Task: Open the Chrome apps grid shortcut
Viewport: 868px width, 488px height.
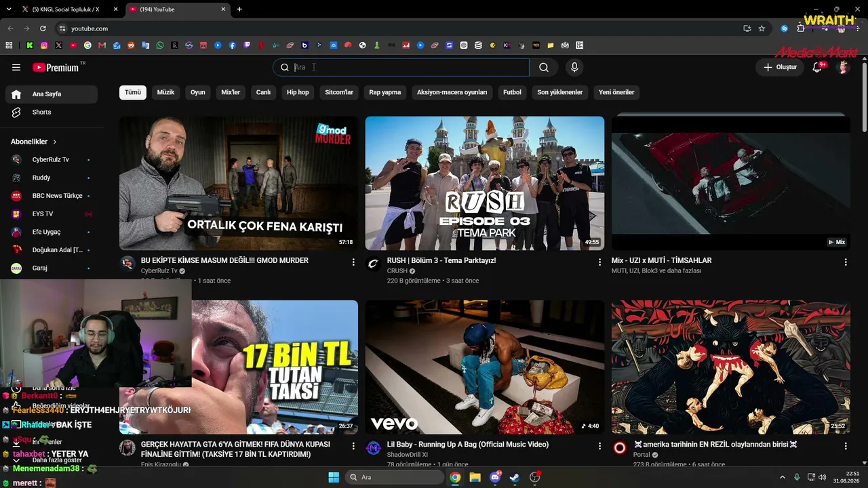Action: pos(9,45)
